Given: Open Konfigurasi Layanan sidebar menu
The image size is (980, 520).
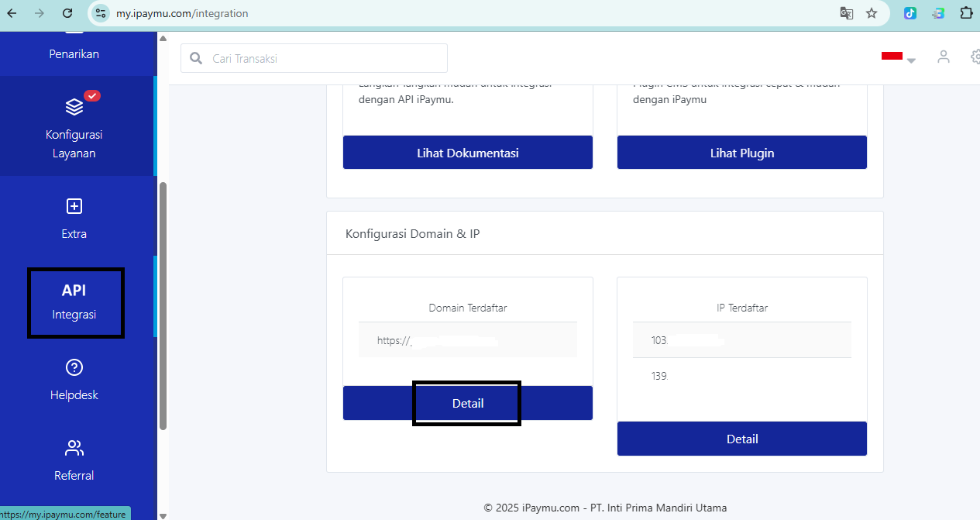Looking at the screenshot, I should 76,126.
